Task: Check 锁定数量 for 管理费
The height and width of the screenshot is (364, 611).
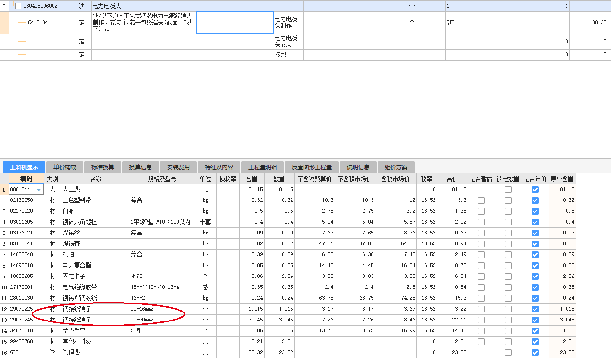Action: point(508,352)
